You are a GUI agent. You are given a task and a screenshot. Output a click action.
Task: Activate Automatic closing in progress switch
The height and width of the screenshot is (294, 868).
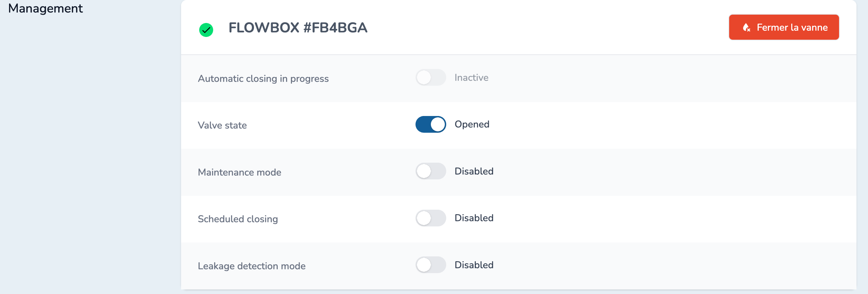click(x=431, y=77)
